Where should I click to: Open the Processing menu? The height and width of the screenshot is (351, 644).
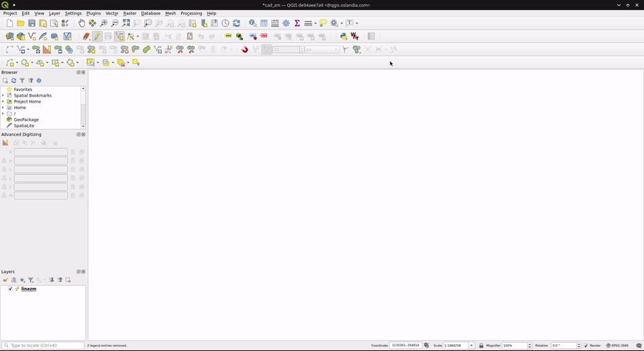click(x=191, y=13)
